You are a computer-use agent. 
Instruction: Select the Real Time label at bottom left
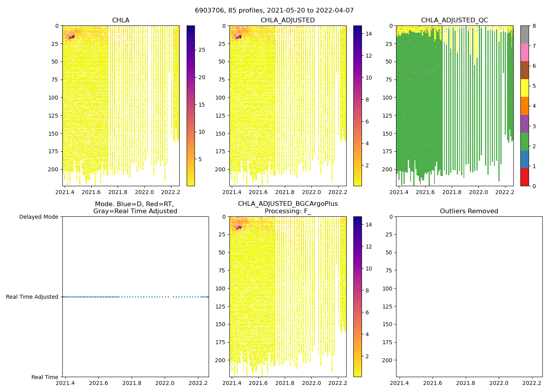pyautogui.click(x=45, y=377)
